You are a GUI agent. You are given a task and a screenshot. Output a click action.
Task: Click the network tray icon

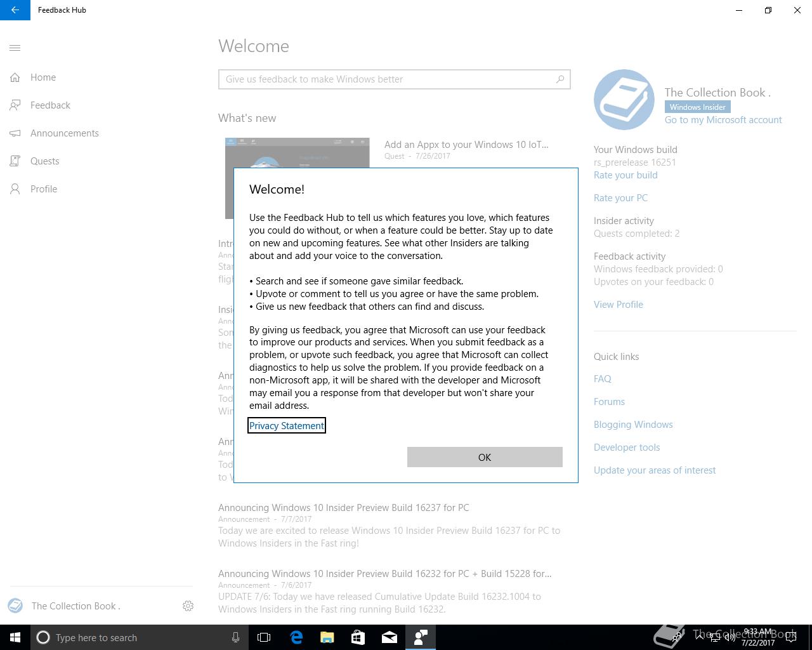point(715,637)
